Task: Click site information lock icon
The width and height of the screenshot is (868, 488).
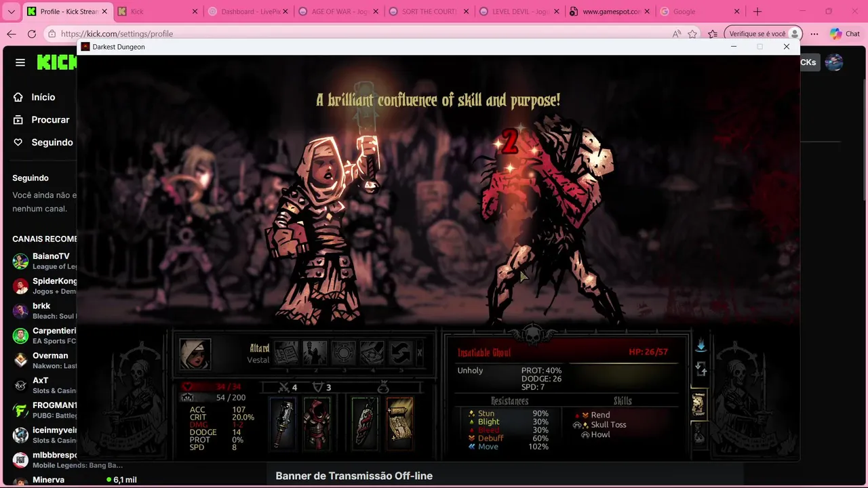Action: (52, 34)
